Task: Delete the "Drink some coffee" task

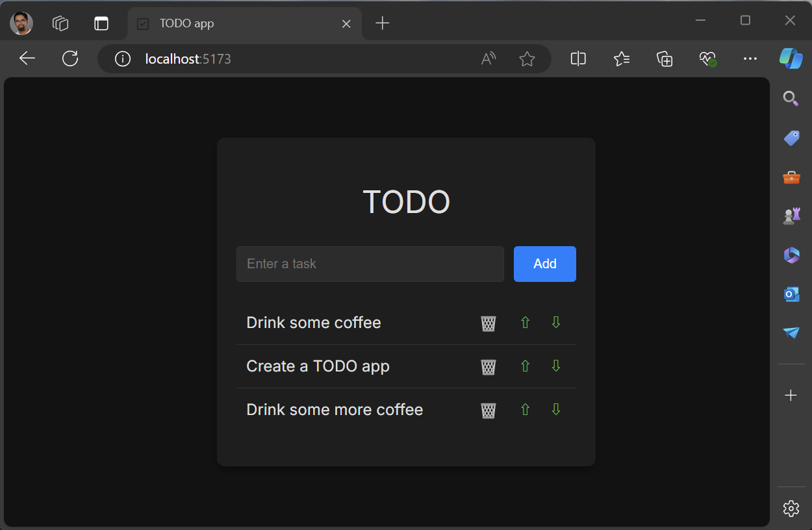Action: tap(488, 323)
